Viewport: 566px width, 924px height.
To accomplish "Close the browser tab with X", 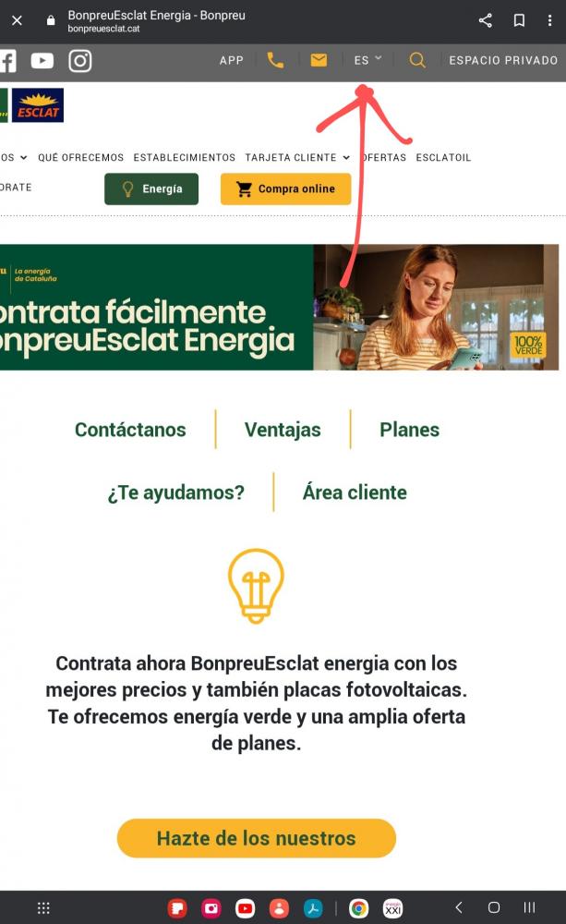I will (x=17, y=20).
